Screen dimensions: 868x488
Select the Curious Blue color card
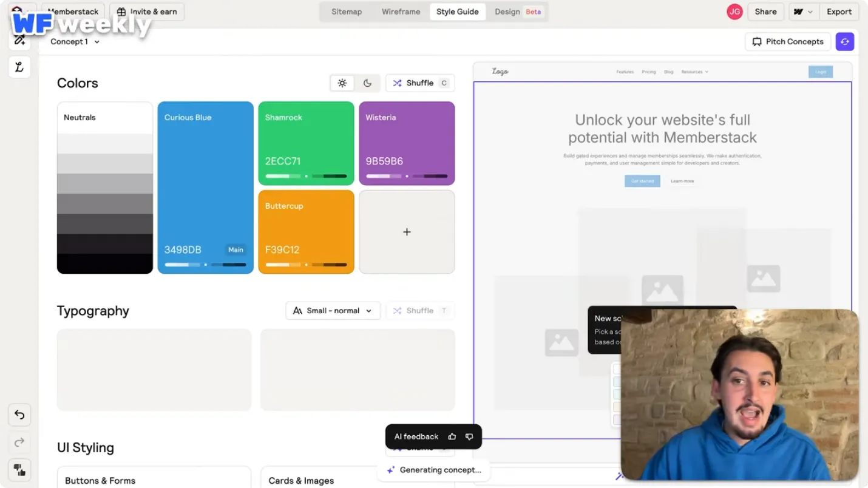click(x=205, y=188)
